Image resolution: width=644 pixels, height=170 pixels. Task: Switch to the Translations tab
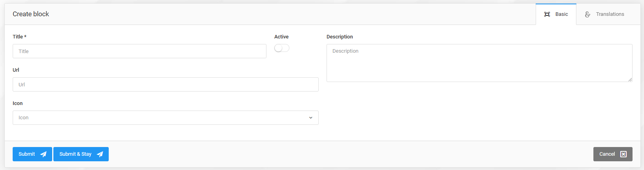click(605, 14)
